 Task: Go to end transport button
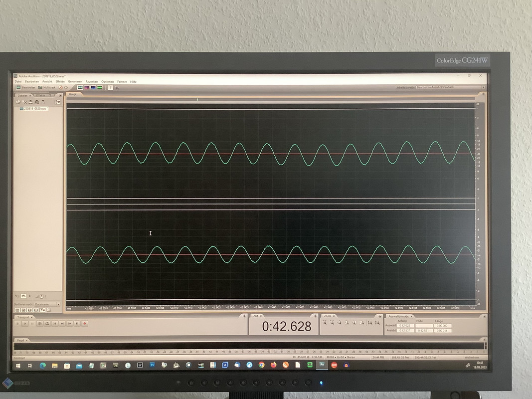[77, 324]
